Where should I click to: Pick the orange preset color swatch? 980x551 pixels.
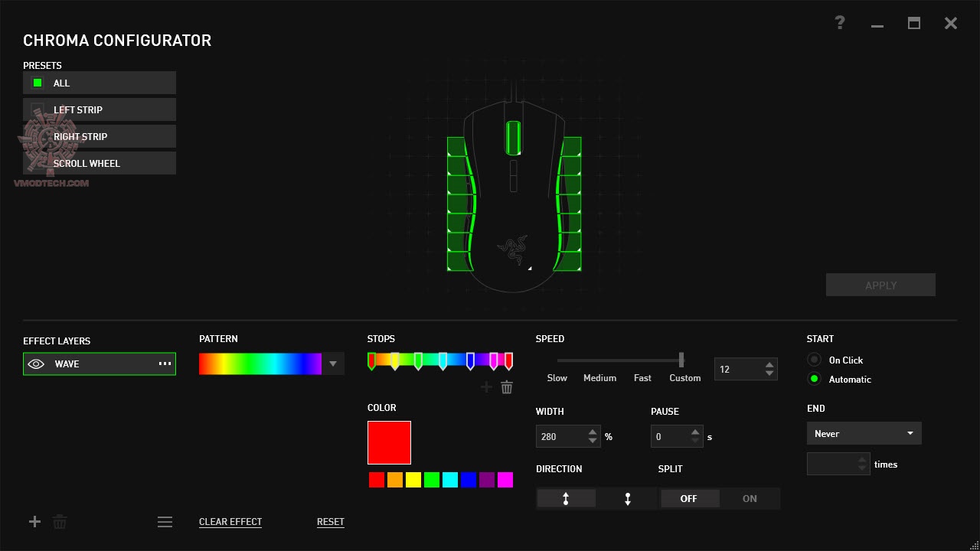pos(395,480)
